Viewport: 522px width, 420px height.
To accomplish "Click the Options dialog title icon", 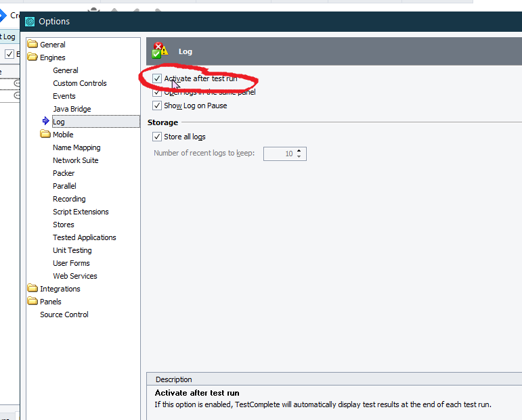I will (x=30, y=22).
